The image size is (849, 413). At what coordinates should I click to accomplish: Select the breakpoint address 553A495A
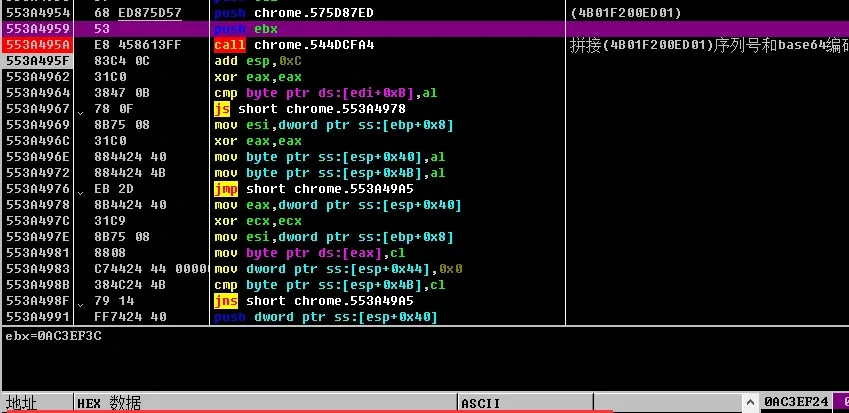[x=37, y=45]
